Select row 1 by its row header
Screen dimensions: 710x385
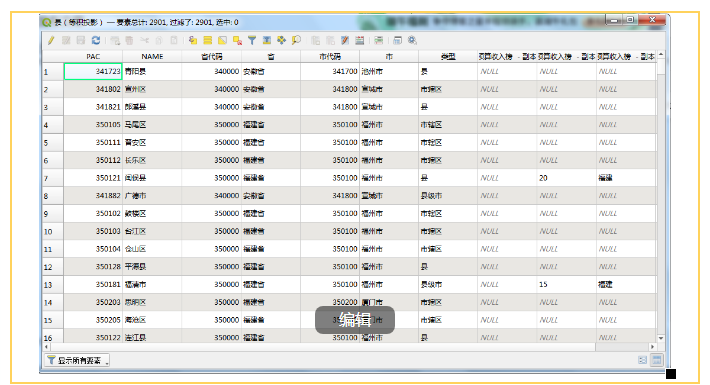coord(53,72)
